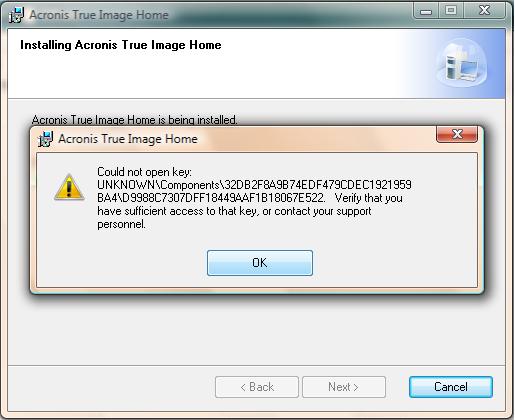Click the 'Installing Acronis True Image Home' heading

coord(121,45)
